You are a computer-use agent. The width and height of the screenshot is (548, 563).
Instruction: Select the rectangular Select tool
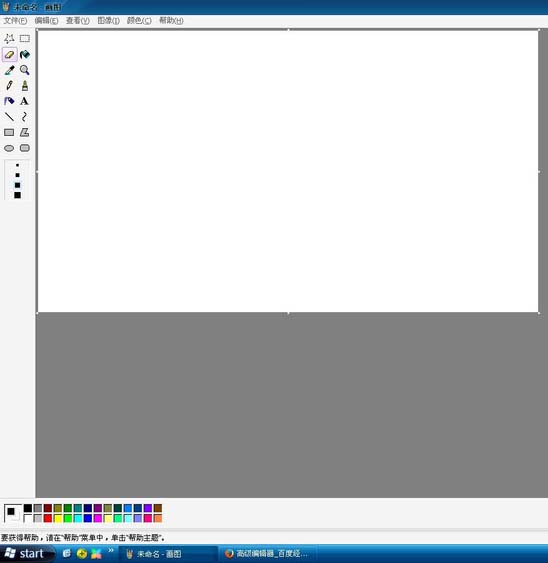click(25, 38)
